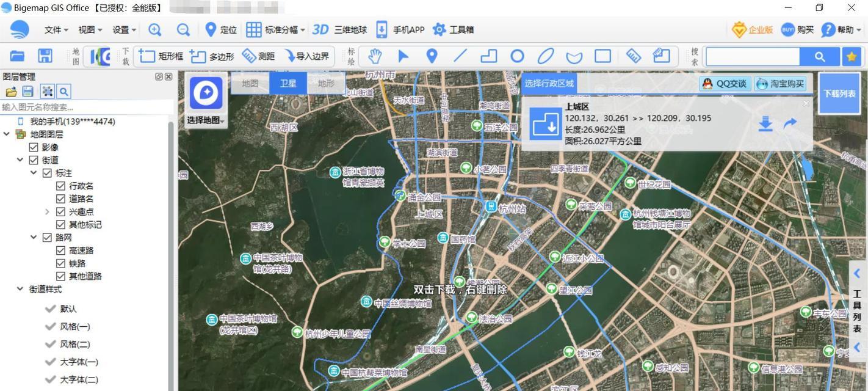Select the 多边形 polygon download tool

pos(212,56)
